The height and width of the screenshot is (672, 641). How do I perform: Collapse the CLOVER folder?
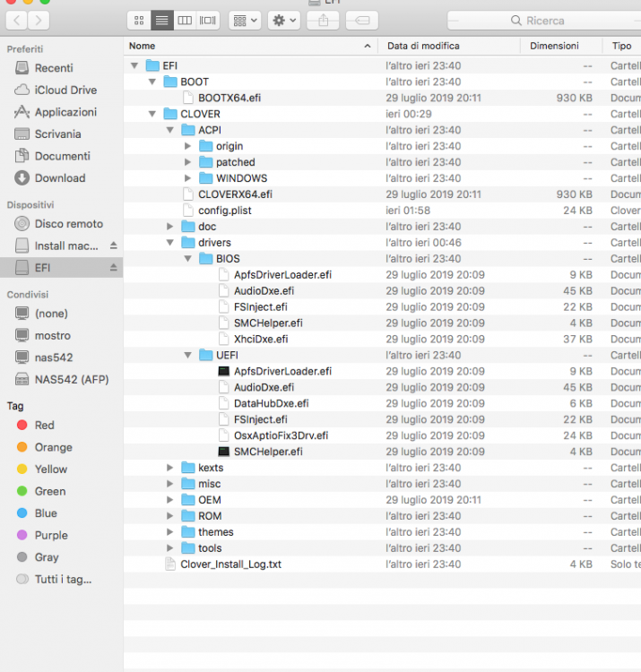pos(152,114)
